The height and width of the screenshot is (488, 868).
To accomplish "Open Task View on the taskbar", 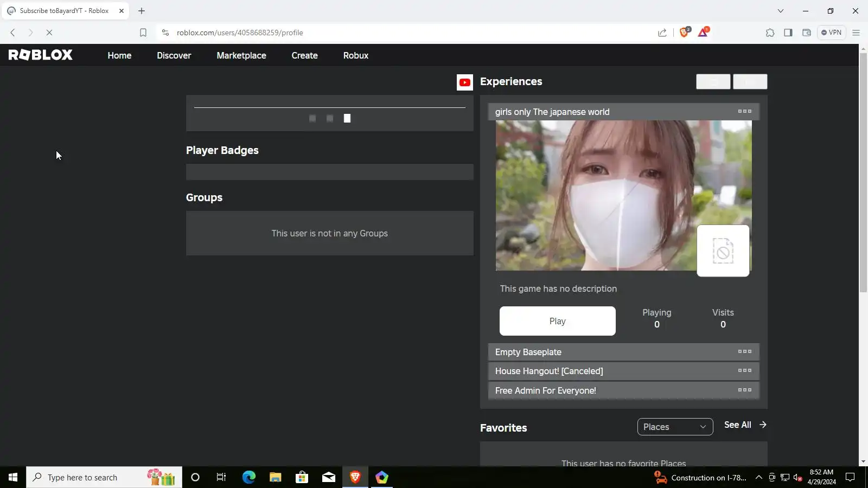I will pos(221,477).
